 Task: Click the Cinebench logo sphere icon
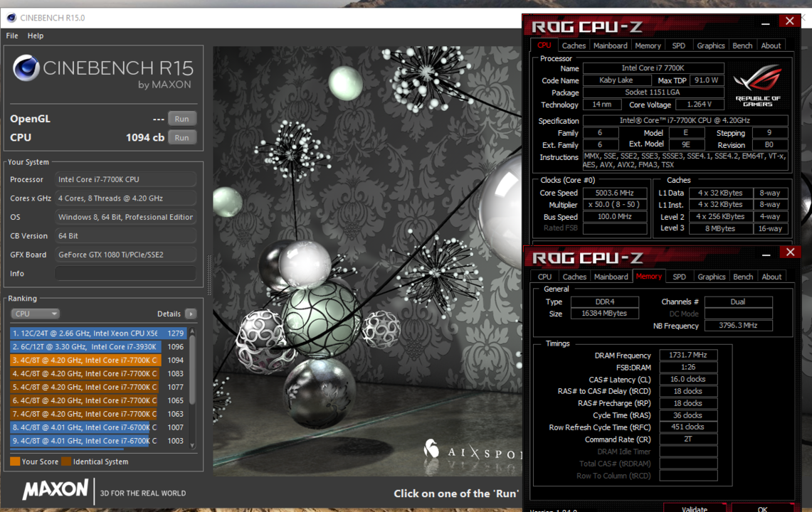point(26,68)
